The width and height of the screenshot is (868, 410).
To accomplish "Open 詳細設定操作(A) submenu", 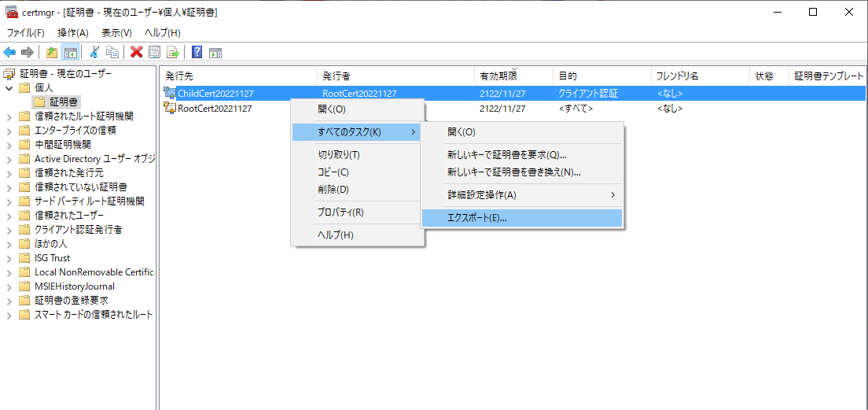I will coord(521,195).
